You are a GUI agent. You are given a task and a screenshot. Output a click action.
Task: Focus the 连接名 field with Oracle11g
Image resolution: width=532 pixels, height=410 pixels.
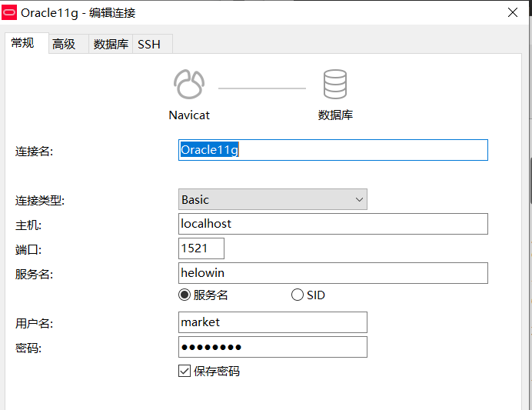click(x=333, y=150)
